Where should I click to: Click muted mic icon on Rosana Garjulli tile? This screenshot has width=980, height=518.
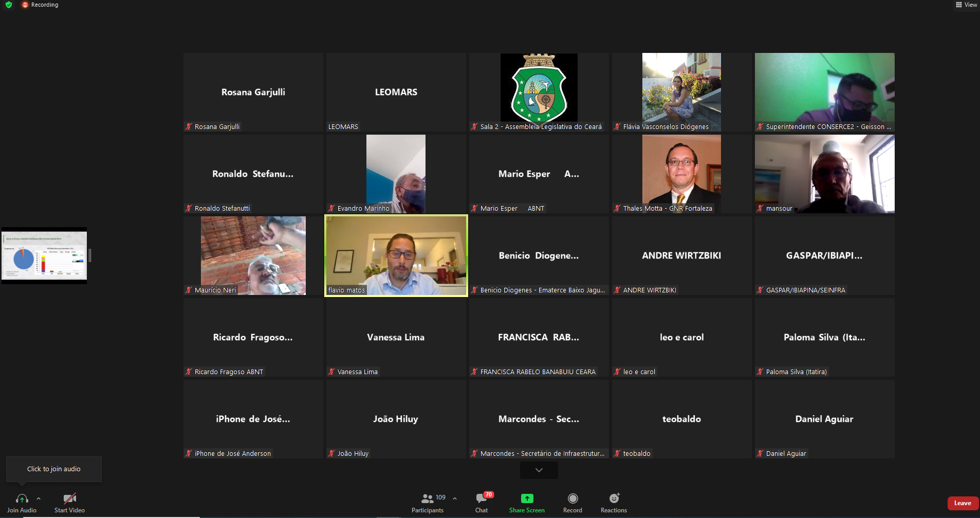point(189,126)
